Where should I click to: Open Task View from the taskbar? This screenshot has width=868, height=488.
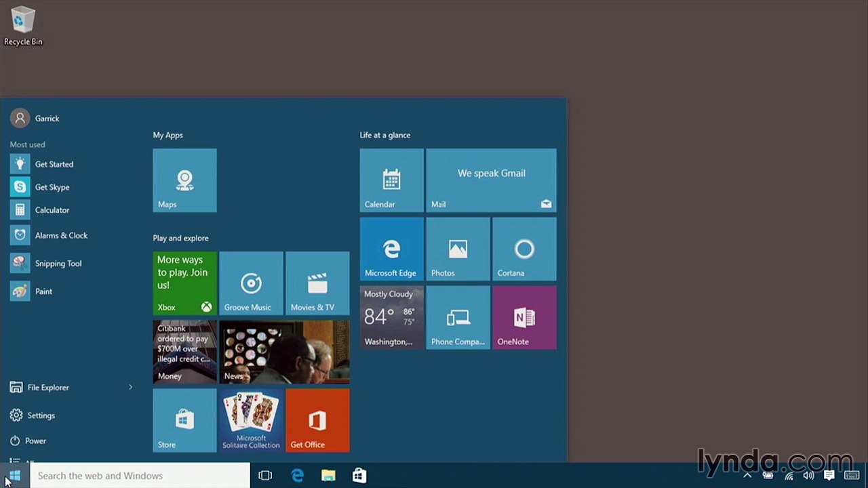coord(265,476)
